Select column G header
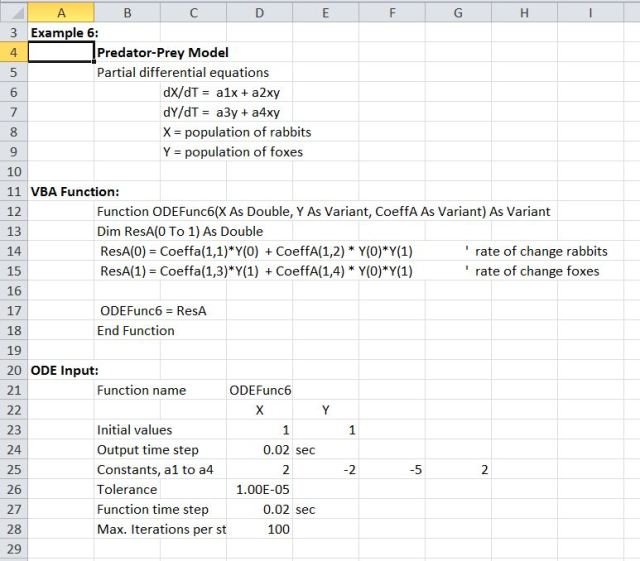This screenshot has width=640, height=561. (457, 11)
